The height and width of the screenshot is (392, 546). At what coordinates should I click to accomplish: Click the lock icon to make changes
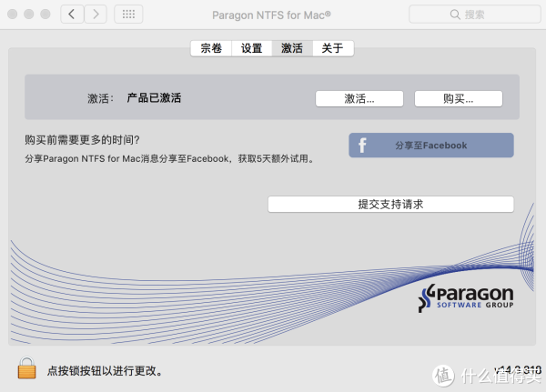tap(26, 367)
